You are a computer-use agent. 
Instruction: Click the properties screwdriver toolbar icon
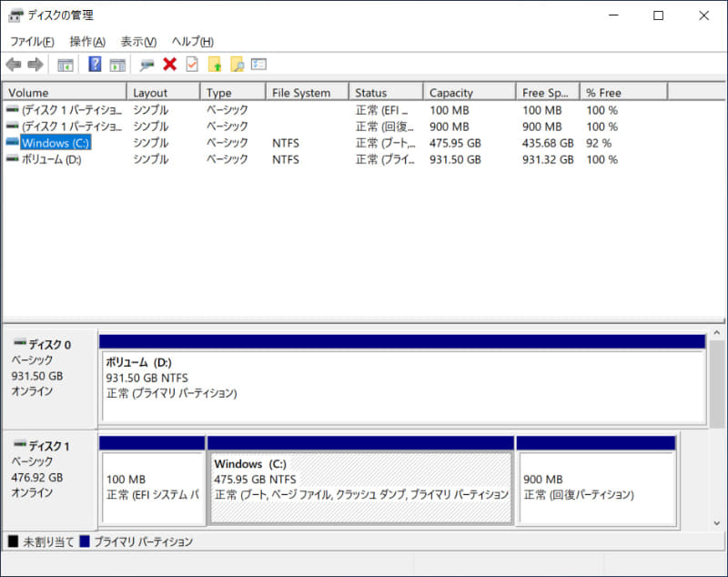(145, 64)
